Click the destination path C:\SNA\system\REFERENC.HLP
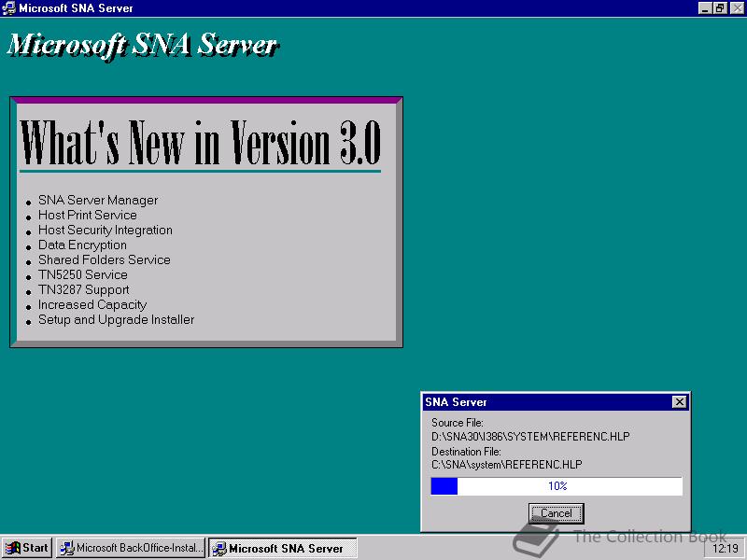 506,464
